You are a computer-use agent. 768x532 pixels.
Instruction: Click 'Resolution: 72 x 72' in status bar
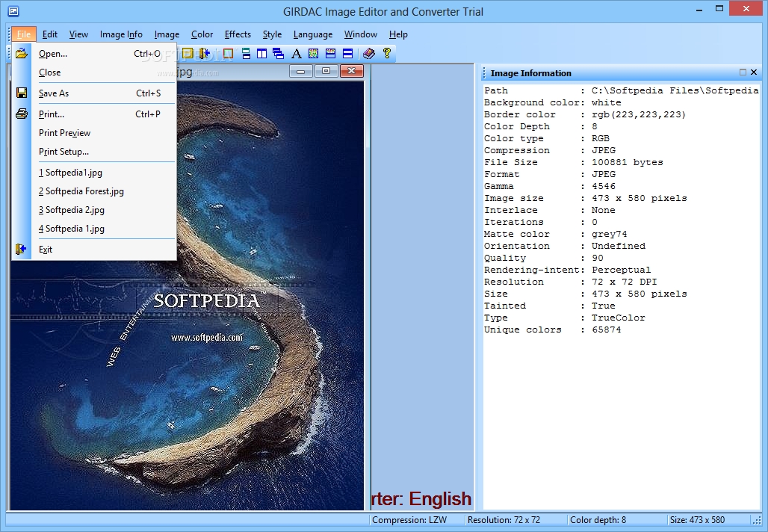504,520
